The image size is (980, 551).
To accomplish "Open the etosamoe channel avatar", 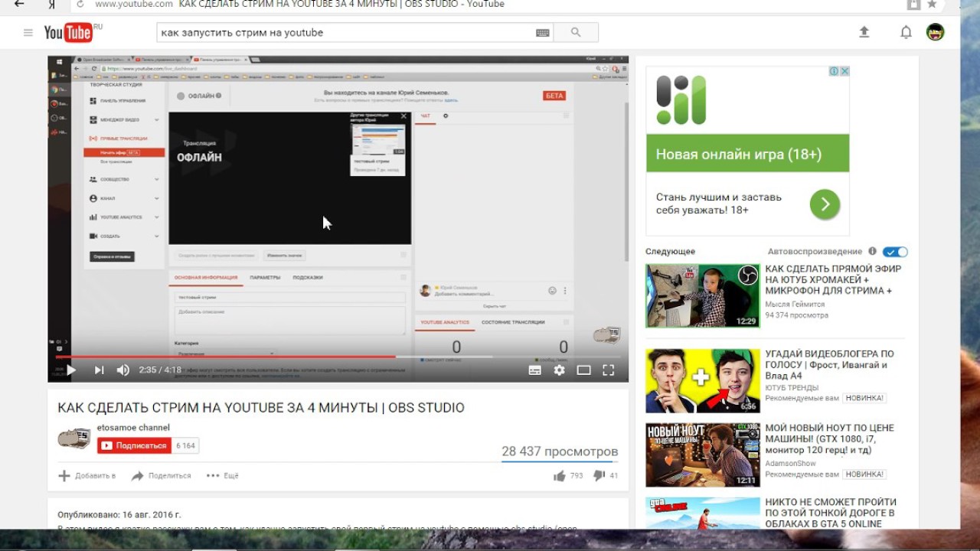I will click(74, 439).
